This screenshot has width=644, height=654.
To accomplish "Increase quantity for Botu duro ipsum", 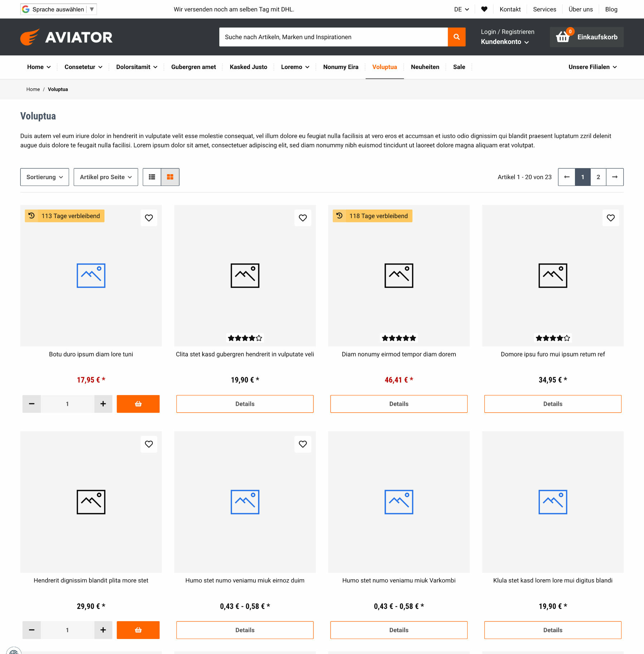I will pos(103,404).
